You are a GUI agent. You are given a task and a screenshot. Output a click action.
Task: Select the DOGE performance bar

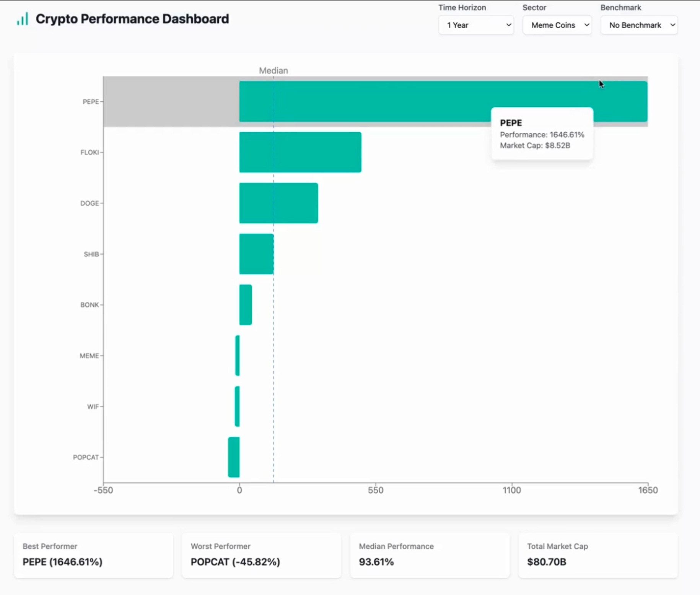pyautogui.click(x=278, y=203)
